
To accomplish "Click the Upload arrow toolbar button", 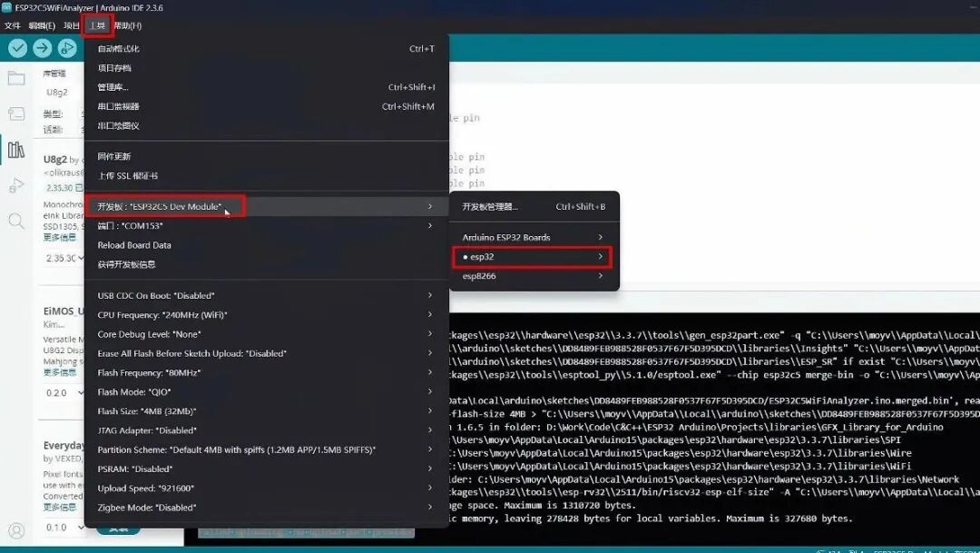I will 43,48.
